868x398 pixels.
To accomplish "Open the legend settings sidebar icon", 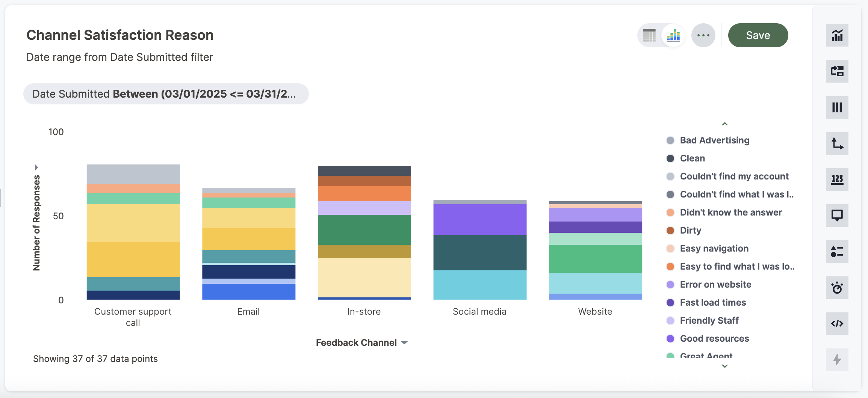I will pos(837,252).
